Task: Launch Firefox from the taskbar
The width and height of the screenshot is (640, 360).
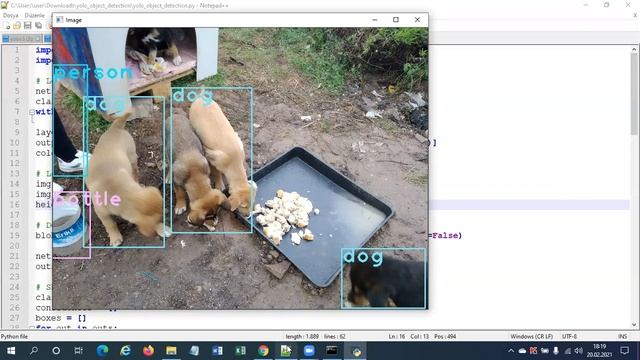Action: click(149, 351)
